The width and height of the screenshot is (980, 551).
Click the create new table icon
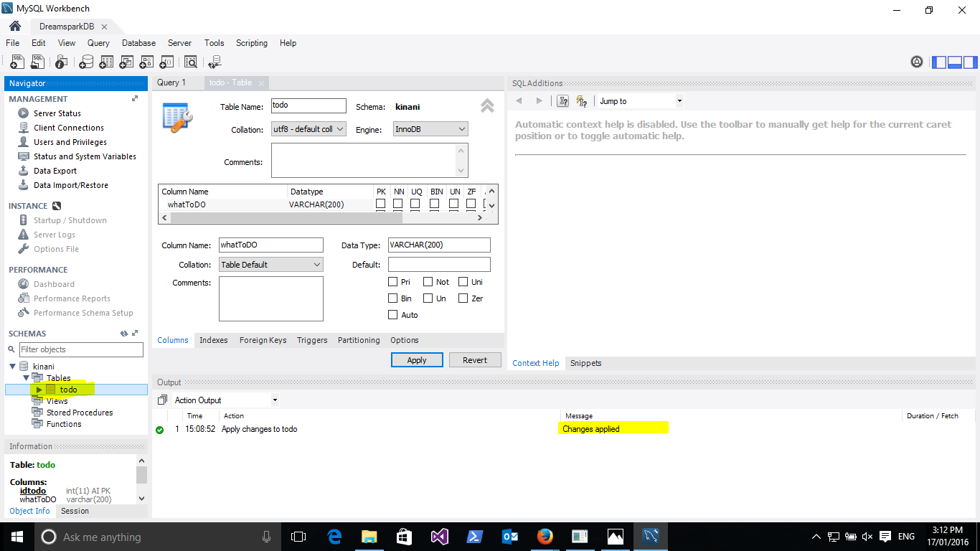pyautogui.click(x=106, y=62)
